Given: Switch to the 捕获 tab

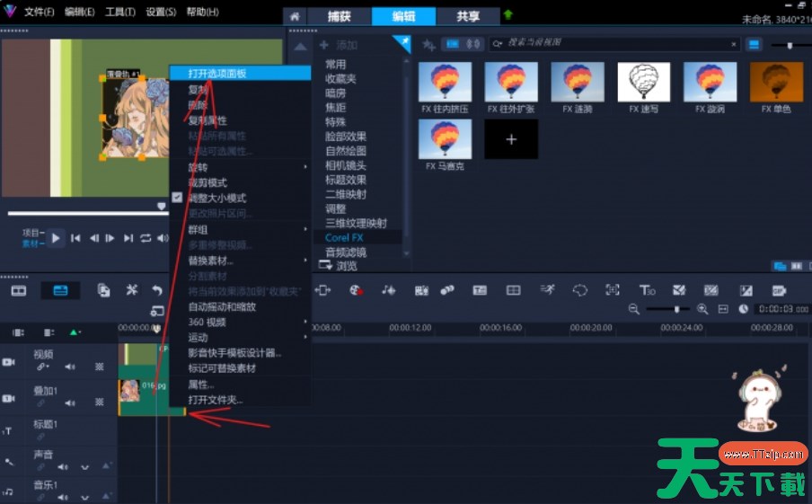Looking at the screenshot, I should (340, 16).
